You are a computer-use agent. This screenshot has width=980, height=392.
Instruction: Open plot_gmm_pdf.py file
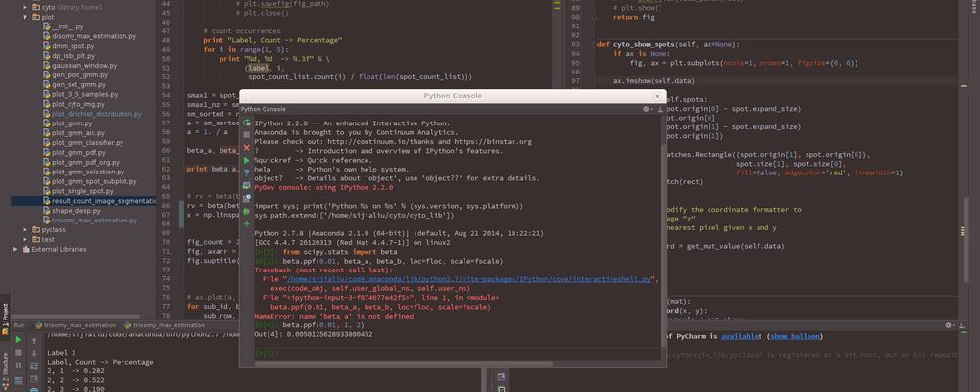[x=78, y=153]
